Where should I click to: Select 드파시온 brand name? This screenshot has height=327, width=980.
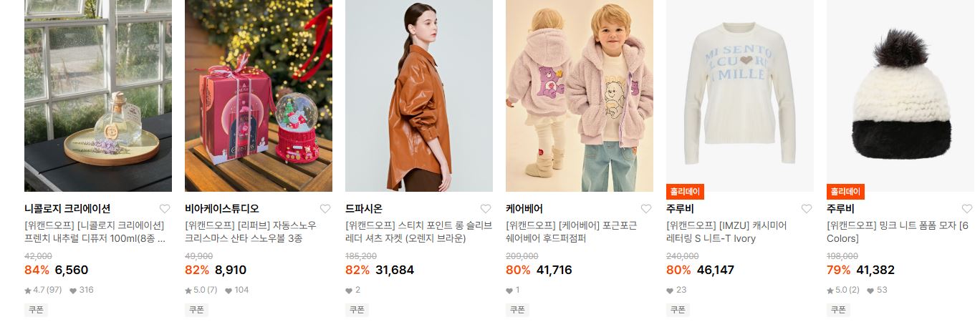pos(364,209)
